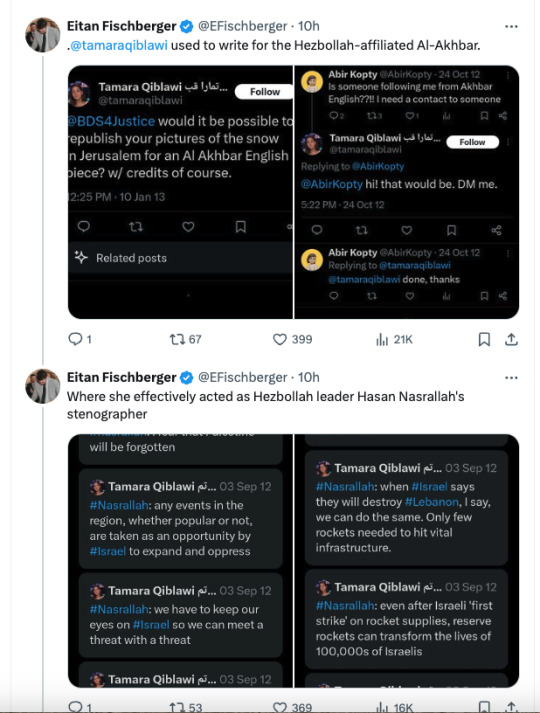The image size is (540, 713).
Task: Bookmark the first Eitan Fischberger post
Action: click(x=484, y=339)
